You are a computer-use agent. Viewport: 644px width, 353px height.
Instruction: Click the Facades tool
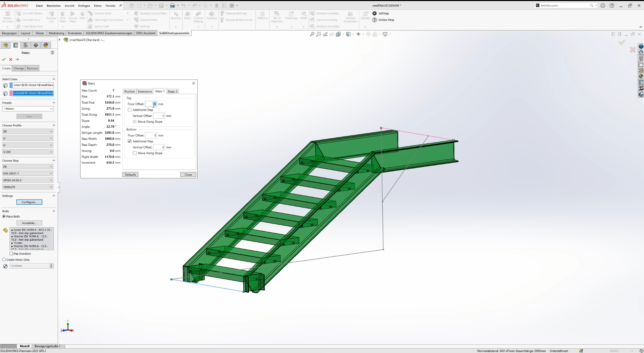(x=212, y=15)
